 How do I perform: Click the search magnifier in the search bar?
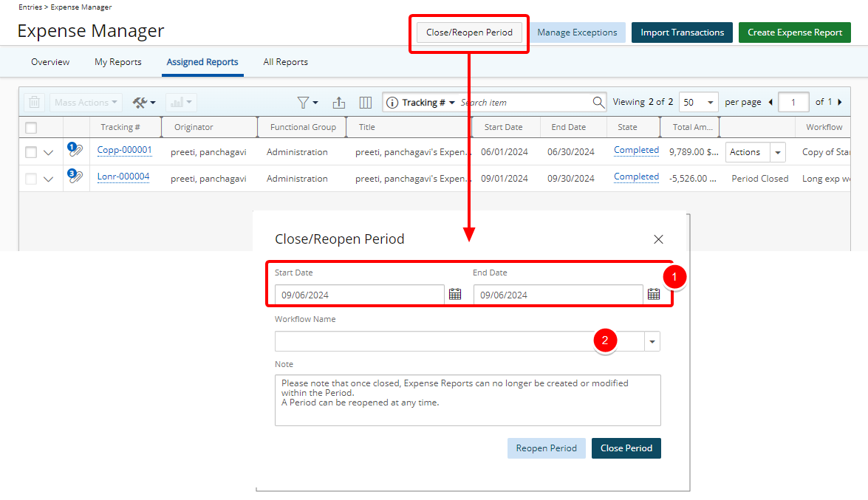(x=598, y=102)
